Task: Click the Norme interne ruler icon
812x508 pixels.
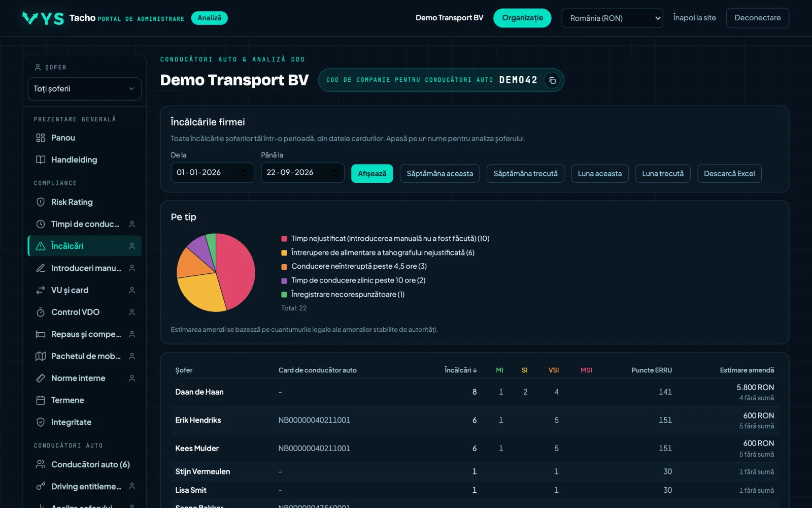Action: (x=41, y=378)
